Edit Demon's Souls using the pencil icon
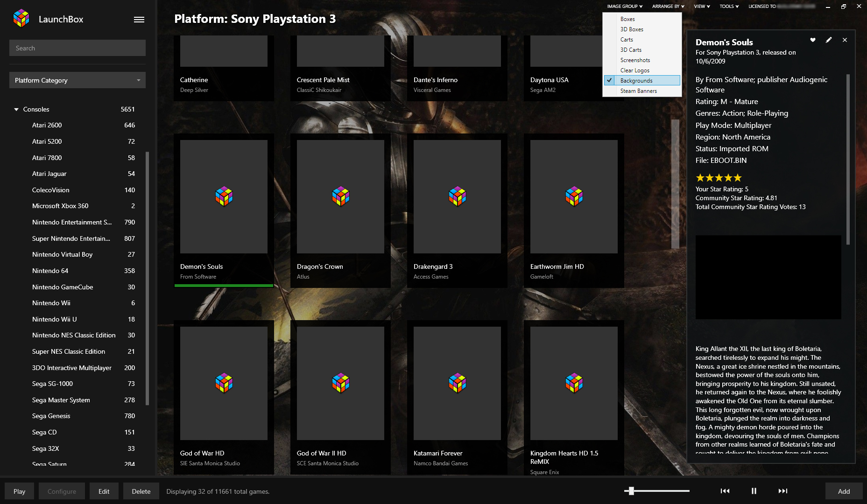Image resolution: width=867 pixels, height=504 pixels. 829,40
